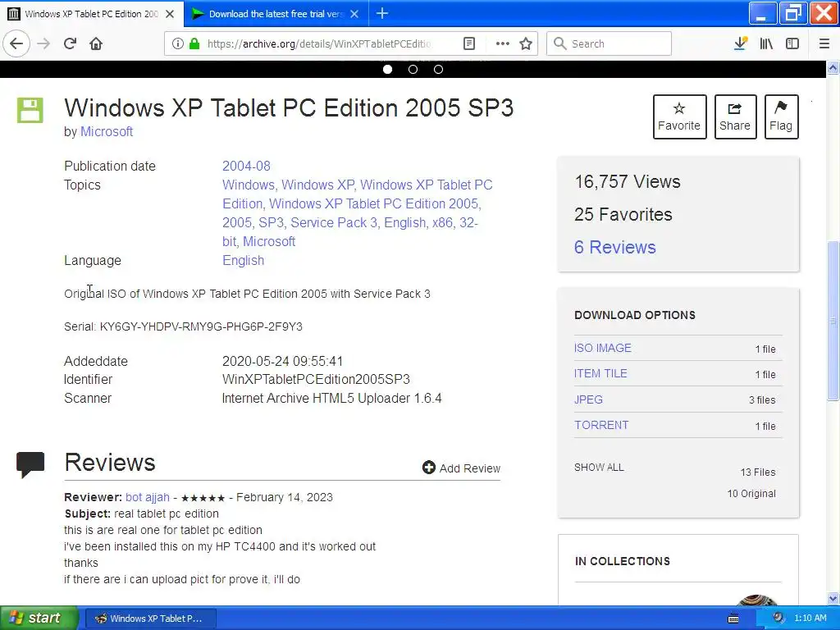Toggle reader view in the address bar

[x=468, y=43]
